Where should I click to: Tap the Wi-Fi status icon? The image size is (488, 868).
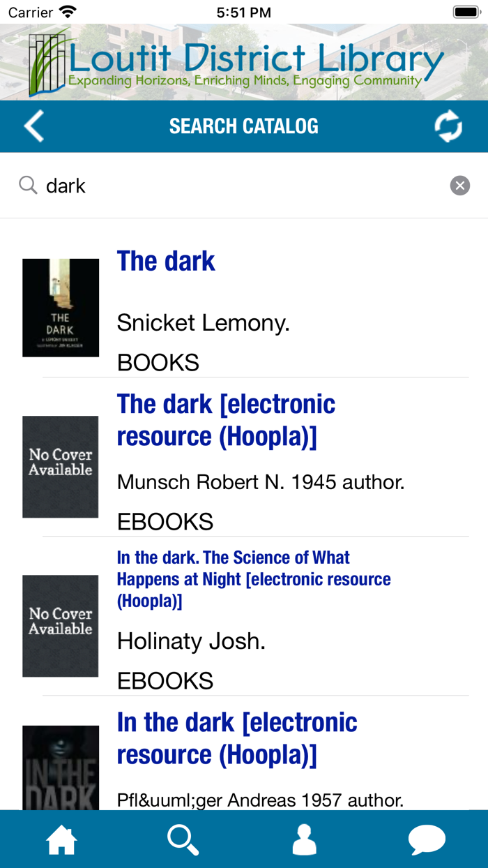pyautogui.click(x=68, y=12)
